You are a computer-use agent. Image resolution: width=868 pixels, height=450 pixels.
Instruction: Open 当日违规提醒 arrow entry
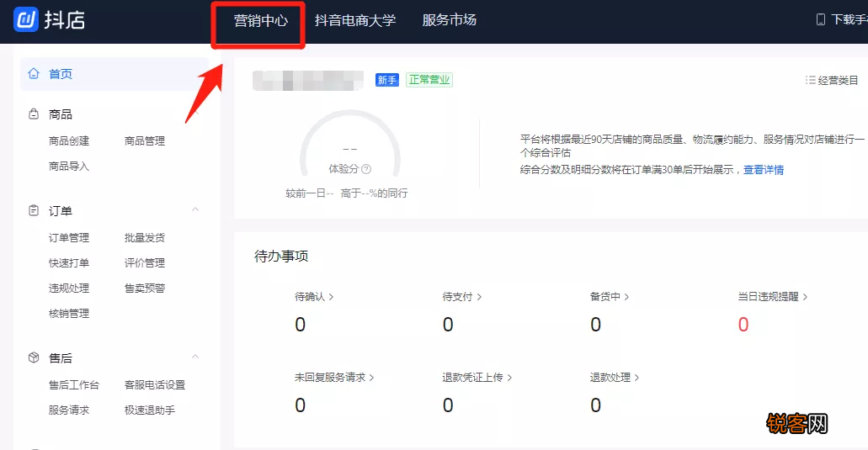(x=773, y=297)
